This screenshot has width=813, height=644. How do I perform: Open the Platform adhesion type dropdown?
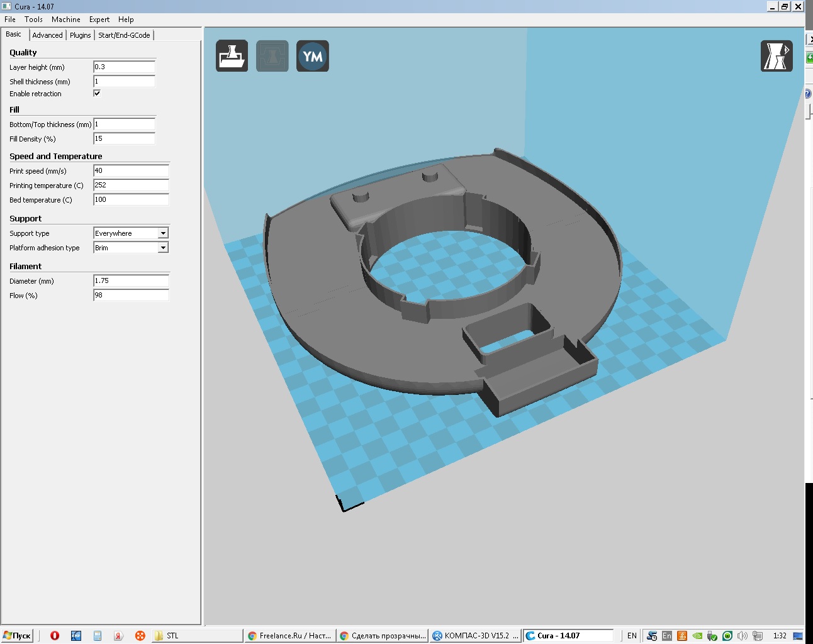(163, 248)
